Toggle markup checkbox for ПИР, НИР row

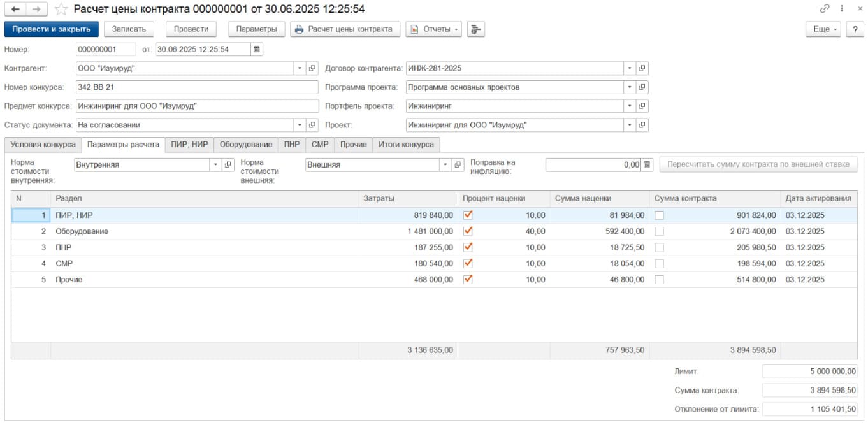tap(468, 215)
